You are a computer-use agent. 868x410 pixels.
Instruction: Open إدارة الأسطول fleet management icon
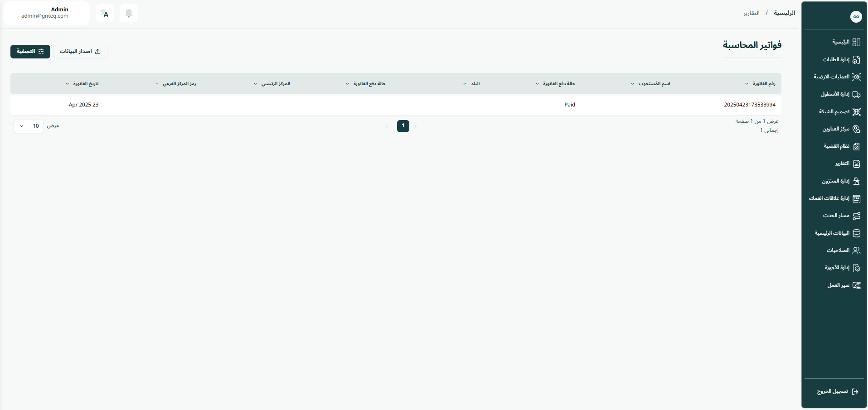(x=856, y=94)
